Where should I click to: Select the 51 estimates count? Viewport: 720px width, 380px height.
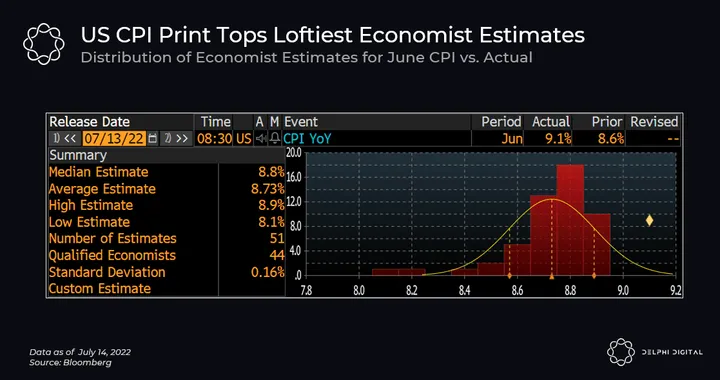[277, 239]
